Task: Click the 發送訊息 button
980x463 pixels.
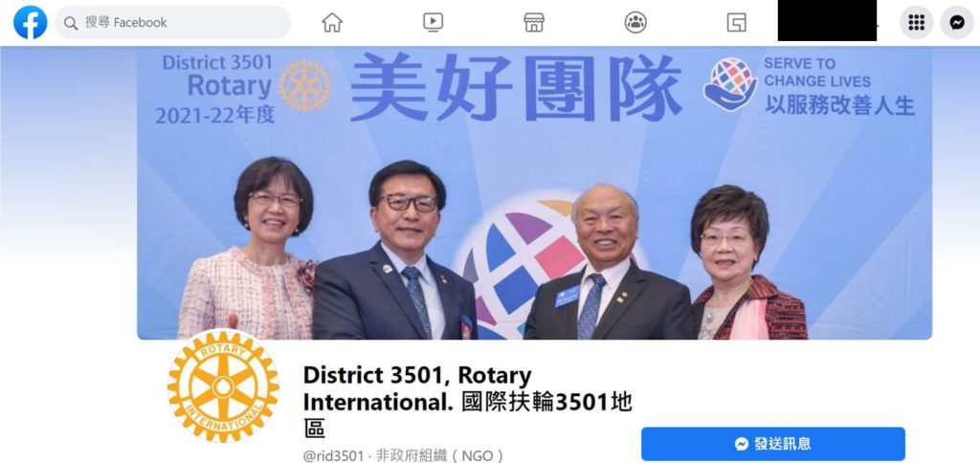Action: click(x=773, y=444)
